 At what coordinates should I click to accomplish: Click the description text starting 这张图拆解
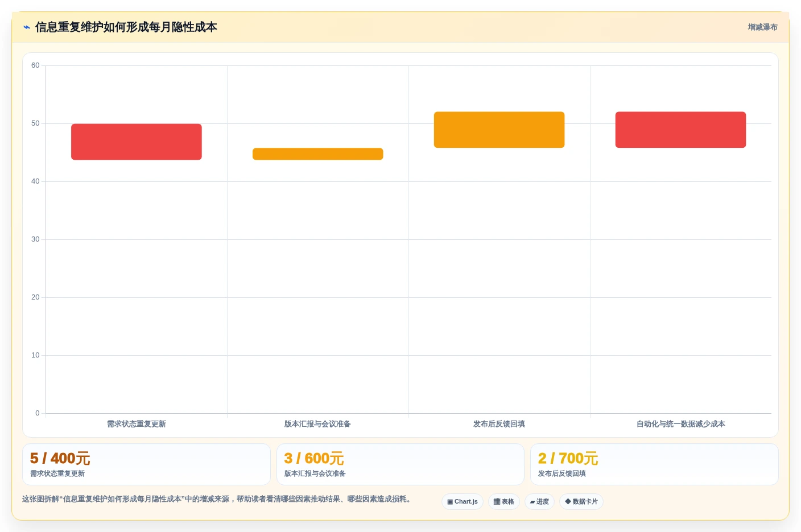[x=216, y=499]
